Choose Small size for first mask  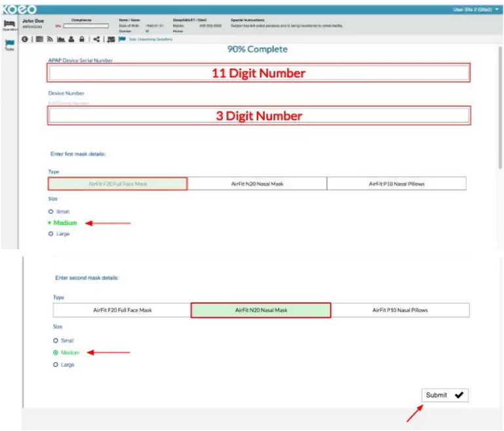(x=59, y=212)
